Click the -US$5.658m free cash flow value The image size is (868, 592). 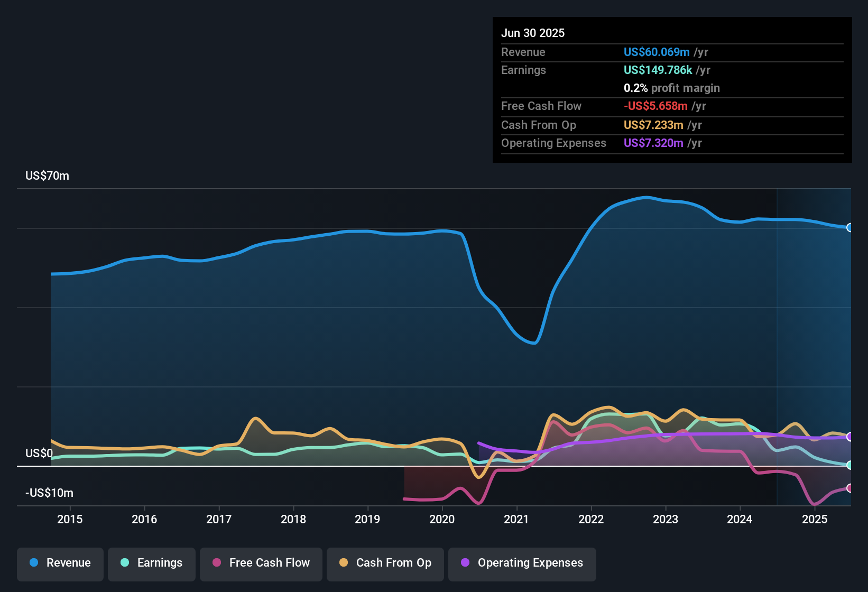tap(655, 106)
